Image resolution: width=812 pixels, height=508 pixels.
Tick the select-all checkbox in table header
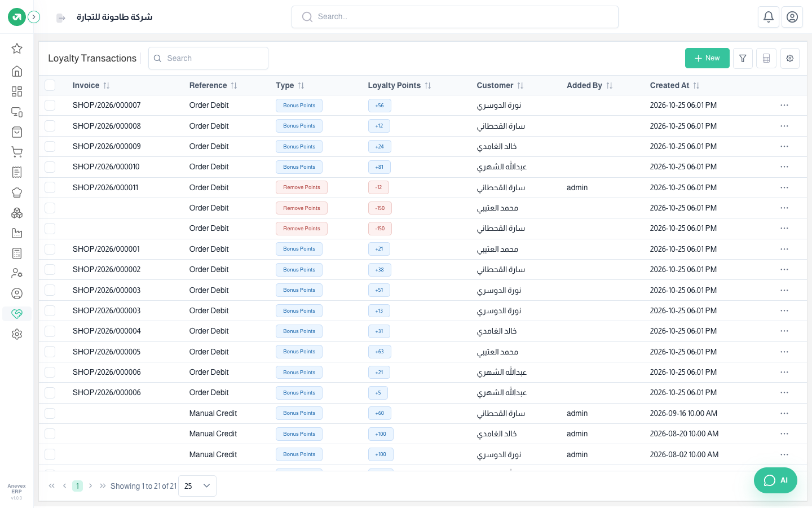pos(50,85)
